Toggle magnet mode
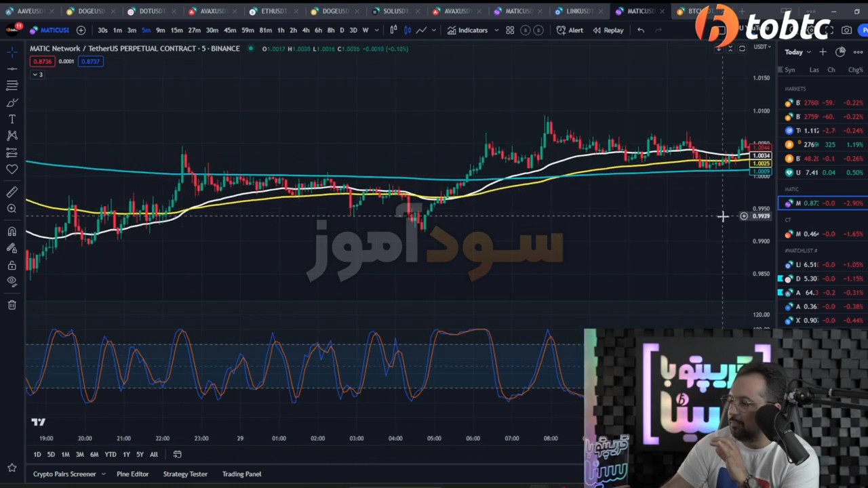Screen dimensions: 868x488 12,232
